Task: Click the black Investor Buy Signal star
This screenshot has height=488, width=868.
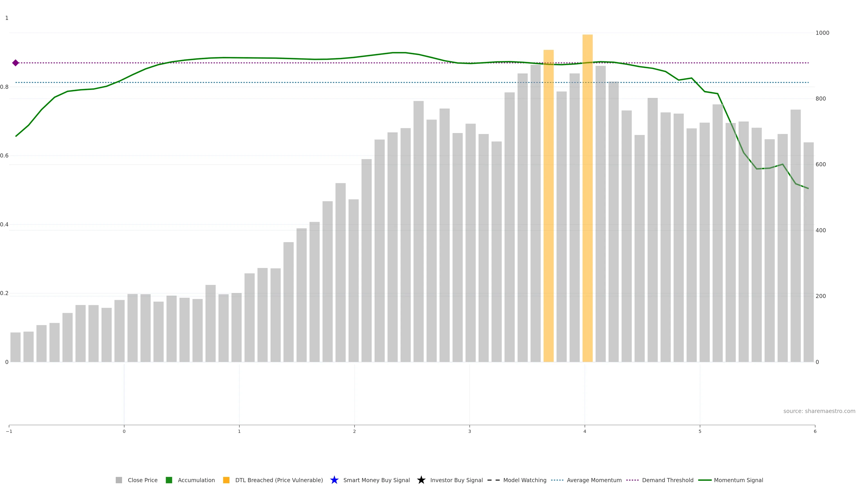Action: [421, 480]
